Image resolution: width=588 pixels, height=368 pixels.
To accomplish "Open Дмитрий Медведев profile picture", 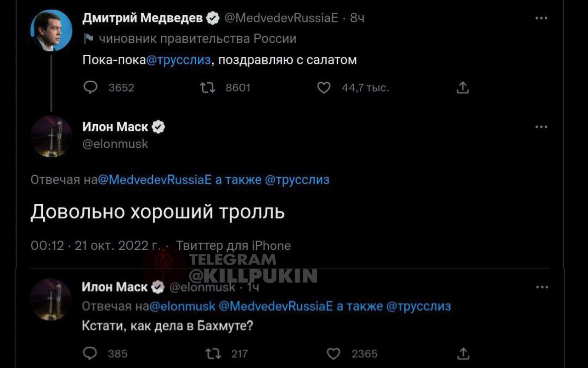I will 51,30.
